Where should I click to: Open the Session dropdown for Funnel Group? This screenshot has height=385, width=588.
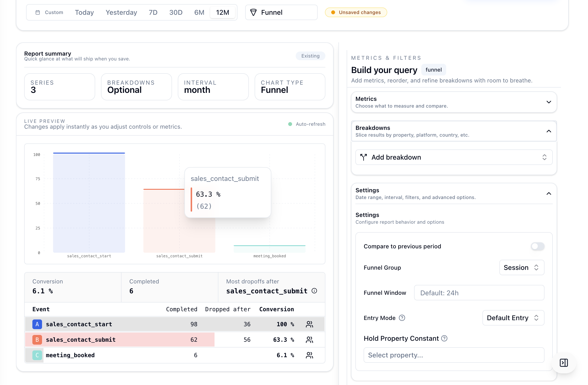[522, 267]
